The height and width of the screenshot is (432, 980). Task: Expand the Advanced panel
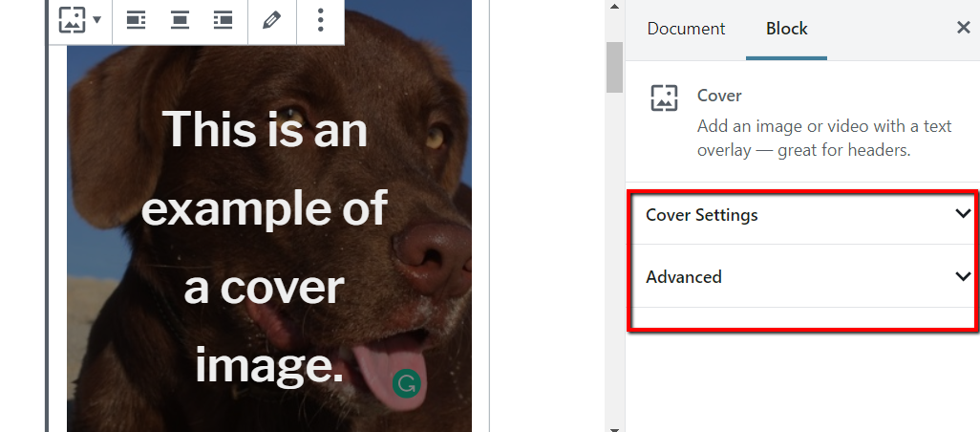pyautogui.click(x=802, y=276)
